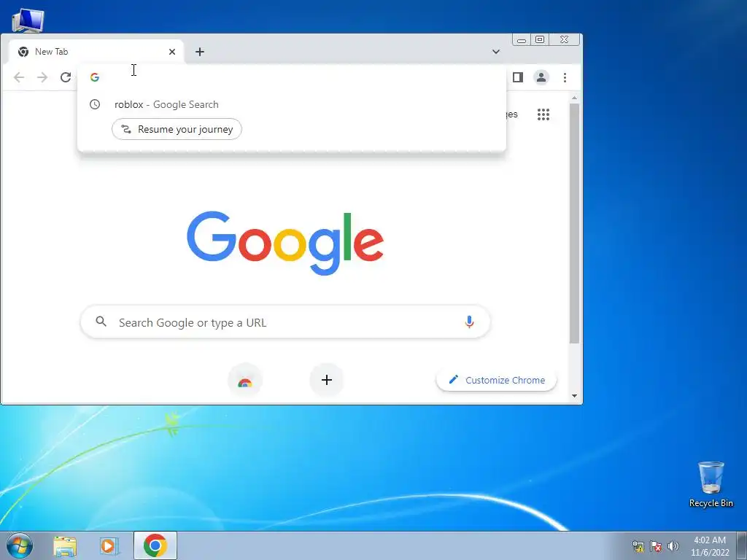Start voice search with the microphone icon

pyautogui.click(x=469, y=322)
